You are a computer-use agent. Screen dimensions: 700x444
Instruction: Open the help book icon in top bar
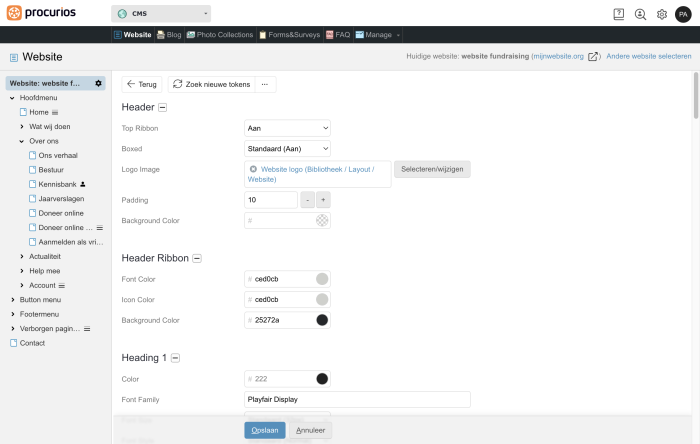click(619, 14)
